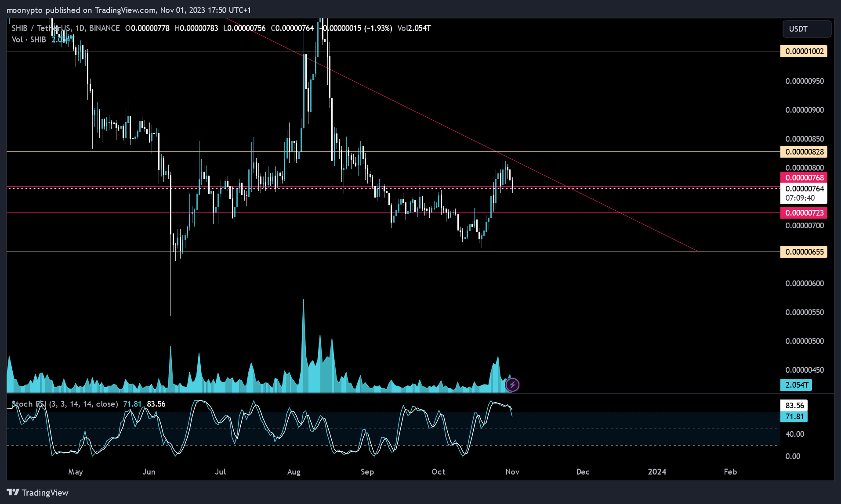Click the countdown timer 07:09:40

800,198
